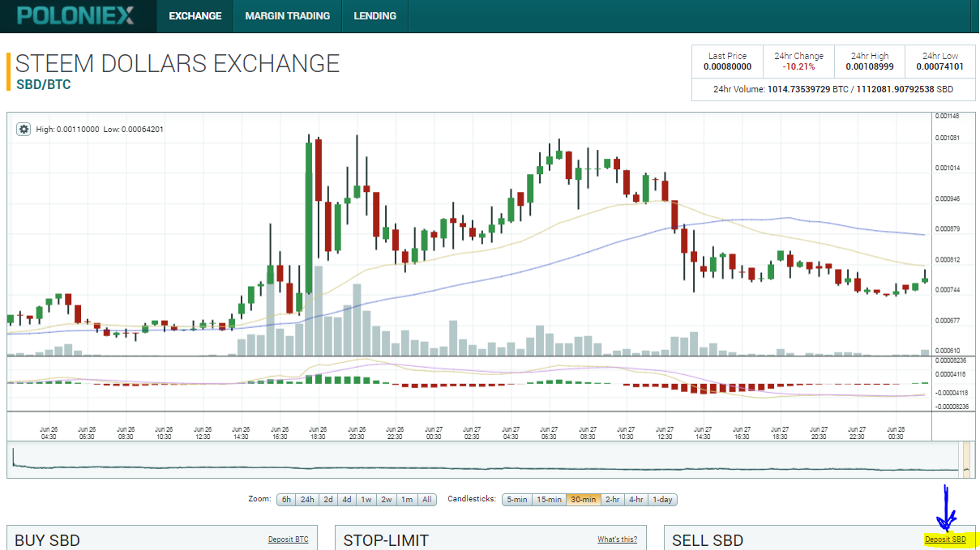Click the Last Price value 0.00080000

727,67
